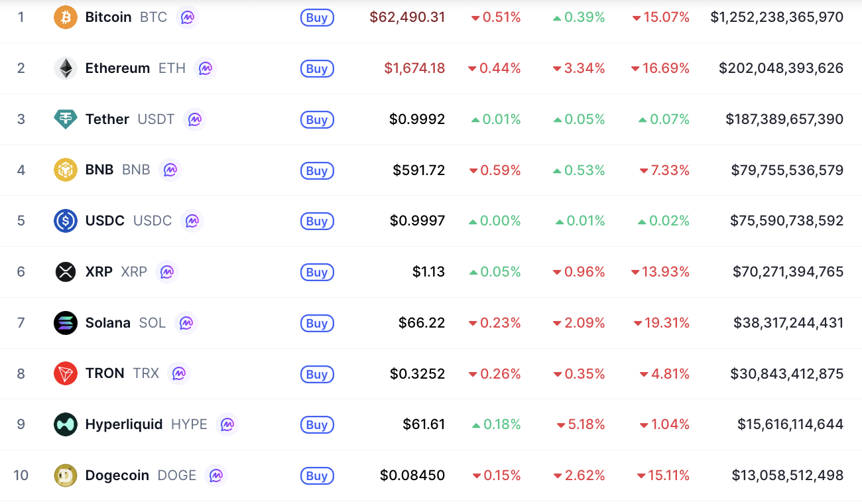Image resolution: width=862 pixels, height=504 pixels.
Task: Open the community chat icon beside Hyperliquid
Action: [227, 424]
